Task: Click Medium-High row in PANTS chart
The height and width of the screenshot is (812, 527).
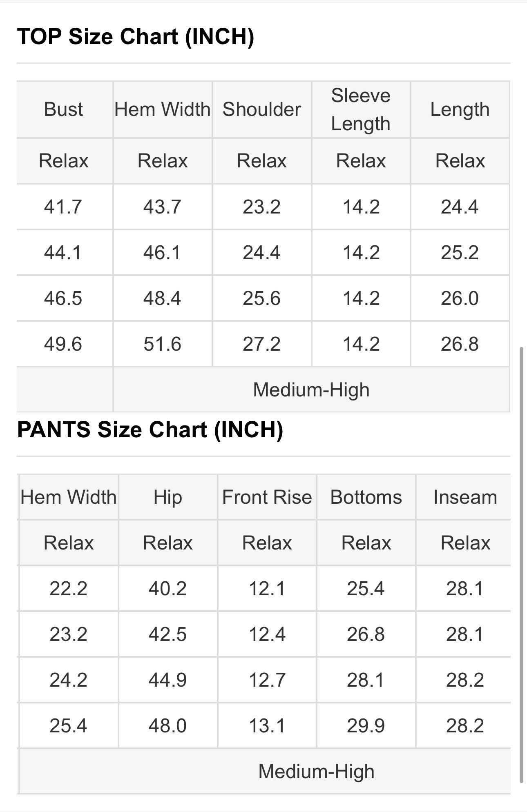Action: (265, 772)
